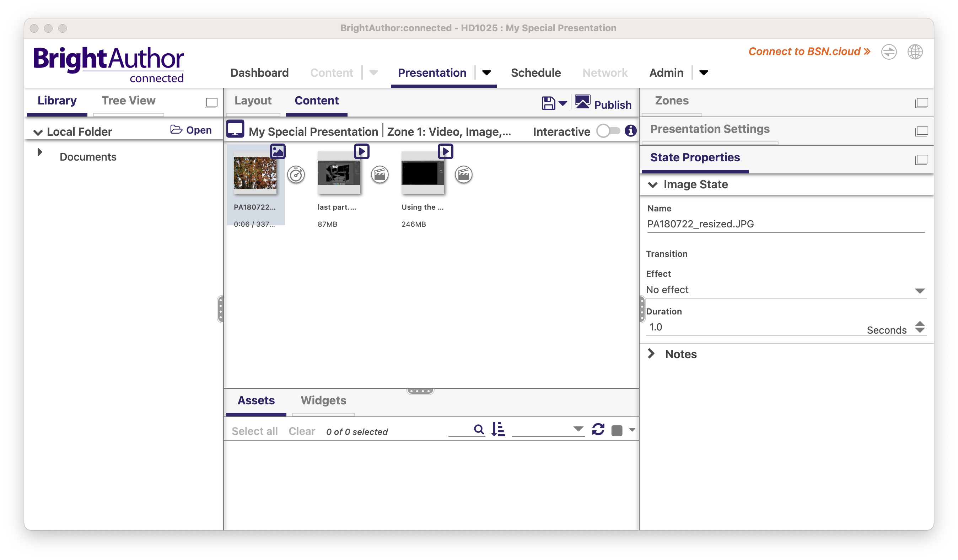This screenshot has width=958, height=560.
Task: Select the center Content tab
Action: click(x=316, y=101)
